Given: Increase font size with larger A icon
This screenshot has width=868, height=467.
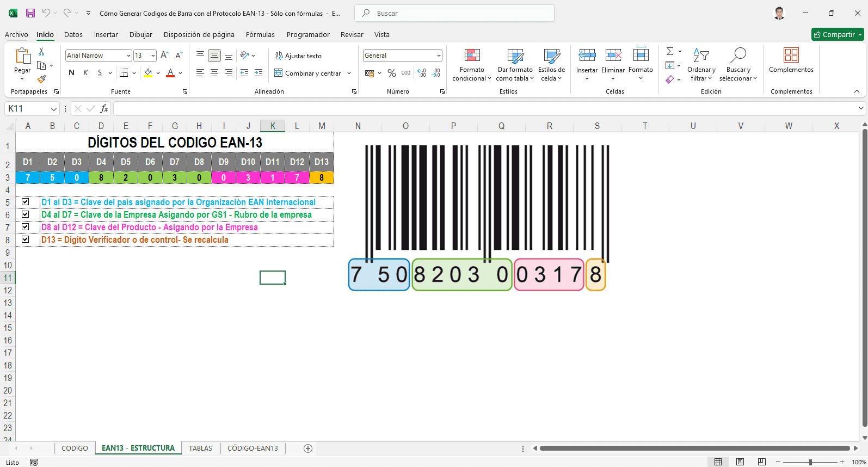Looking at the screenshot, I should 164,56.
